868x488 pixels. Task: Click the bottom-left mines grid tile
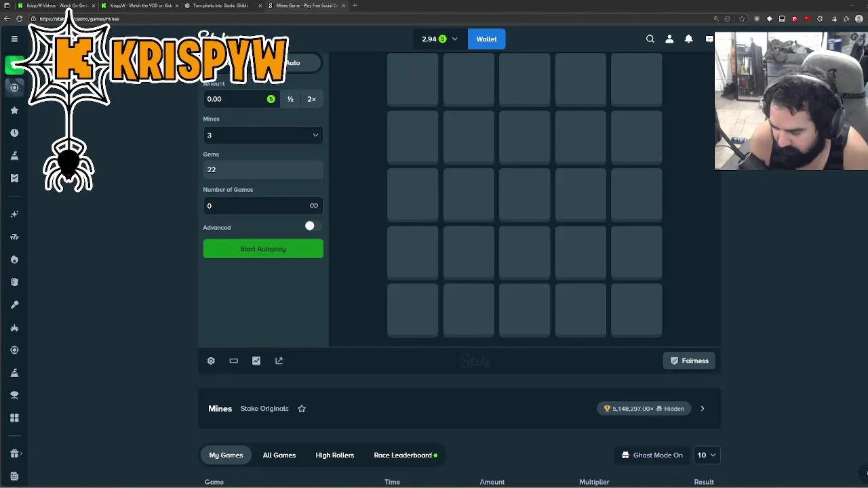(413, 310)
